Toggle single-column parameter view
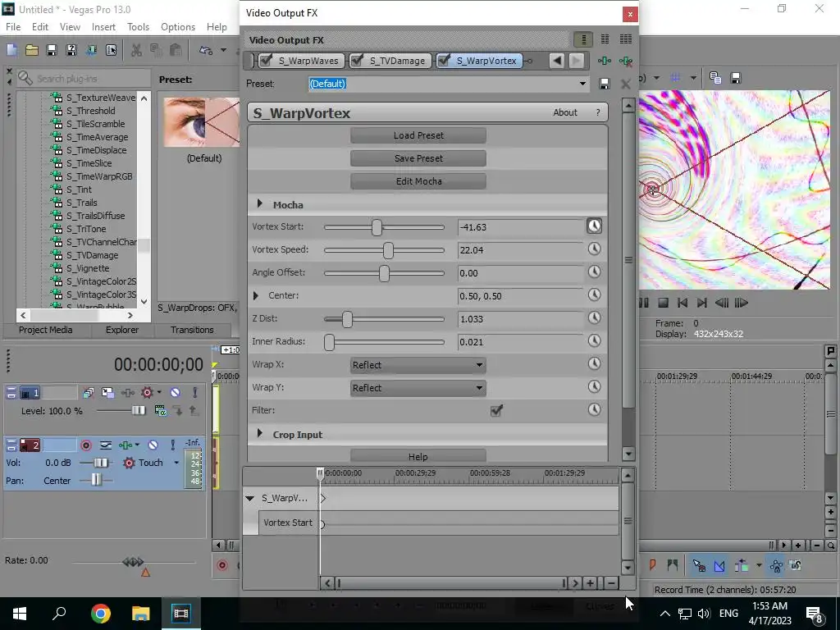This screenshot has height=630, width=840. point(584,39)
